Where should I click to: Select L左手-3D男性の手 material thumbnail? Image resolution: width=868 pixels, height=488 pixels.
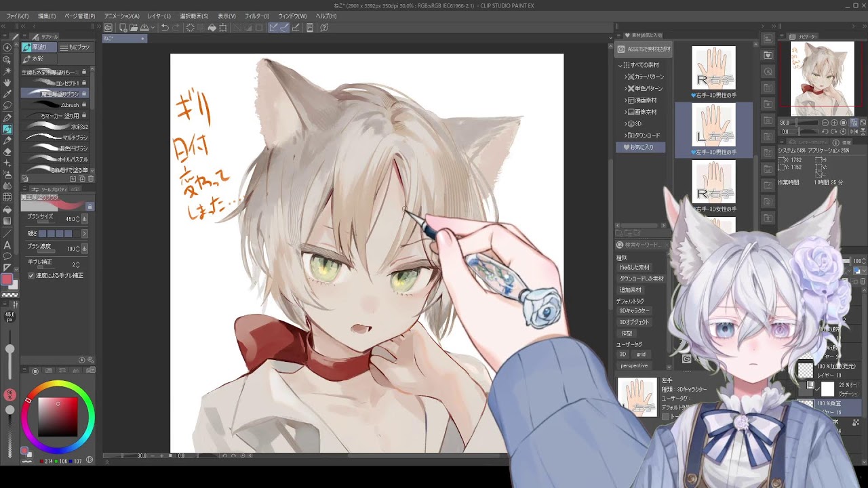click(x=713, y=129)
